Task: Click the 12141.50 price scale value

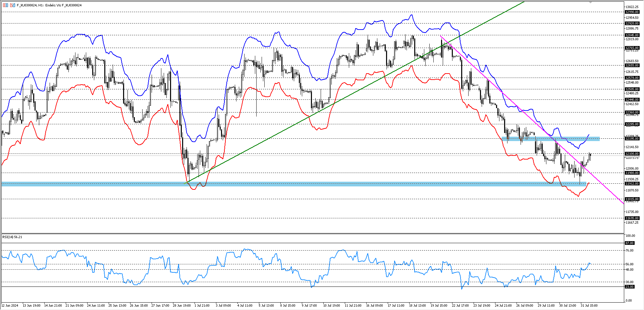Action: click(632, 147)
